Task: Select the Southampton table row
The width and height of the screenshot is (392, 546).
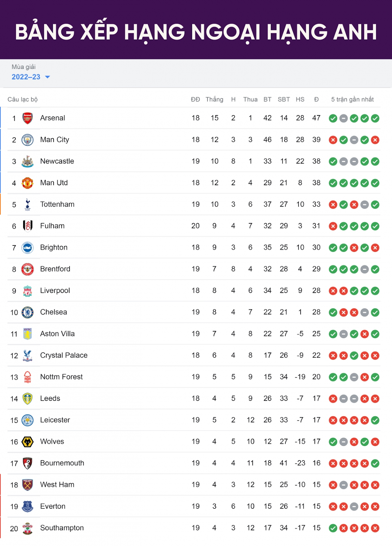Action: (x=194, y=528)
